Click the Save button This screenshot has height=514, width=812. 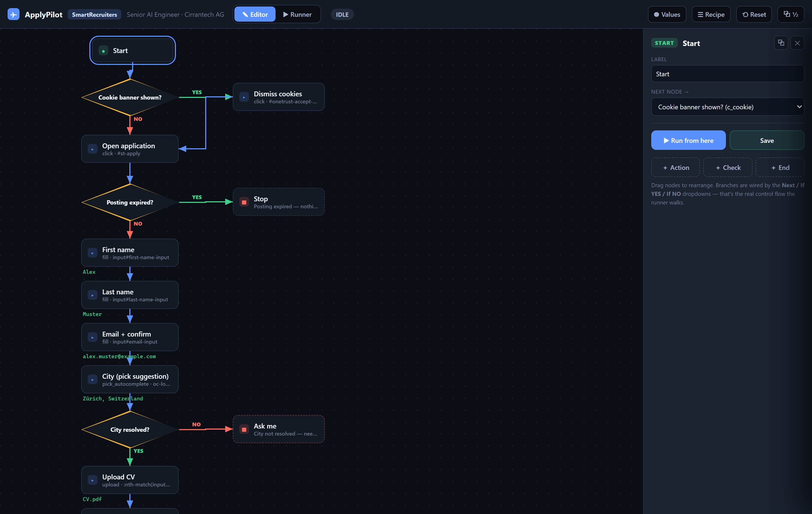pos(767,141)
